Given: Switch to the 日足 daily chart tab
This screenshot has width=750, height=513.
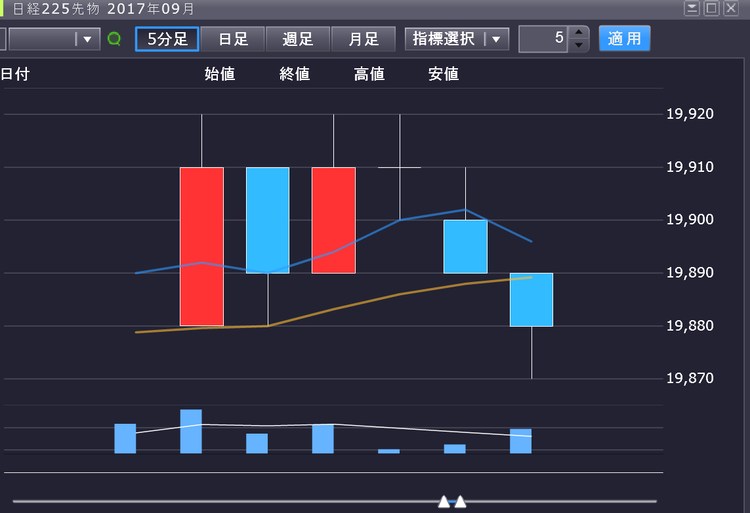Looking at the screenshot, I should [x=233, y=39].
